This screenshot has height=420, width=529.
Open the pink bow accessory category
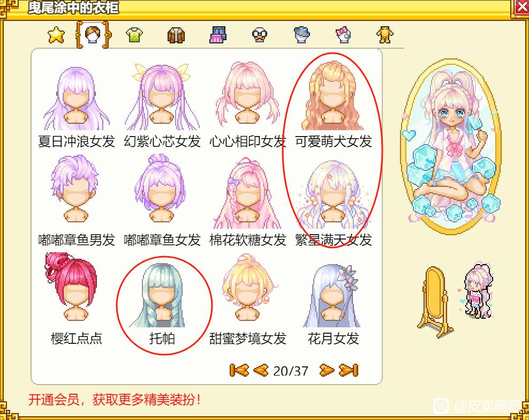coord(343,35)
